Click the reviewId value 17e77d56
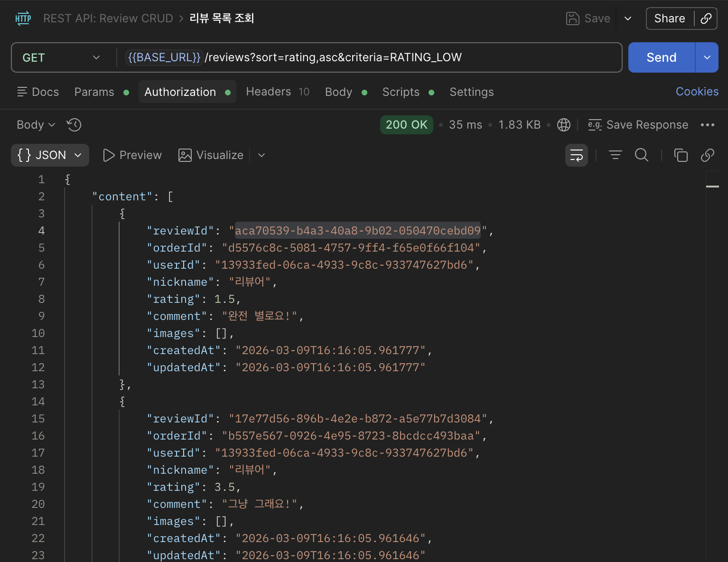Viewport: 728px width, 562px height. pos(358,419)
